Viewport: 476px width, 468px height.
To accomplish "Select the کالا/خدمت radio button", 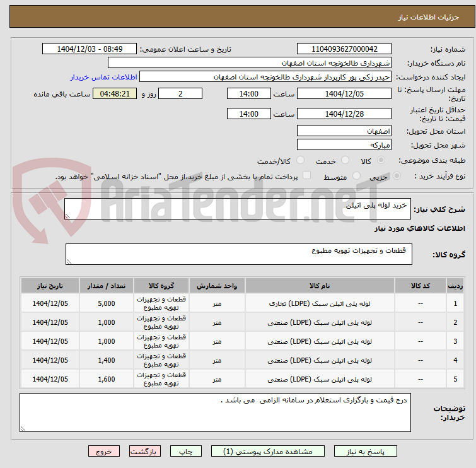I will click(300, 160).
